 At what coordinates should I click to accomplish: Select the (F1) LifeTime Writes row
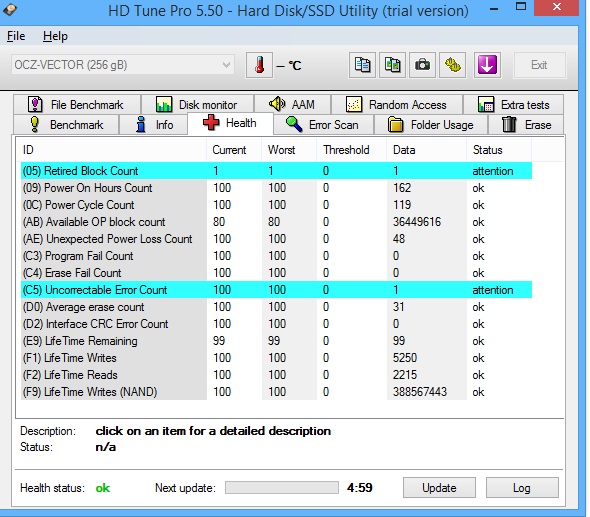[276, 358]
